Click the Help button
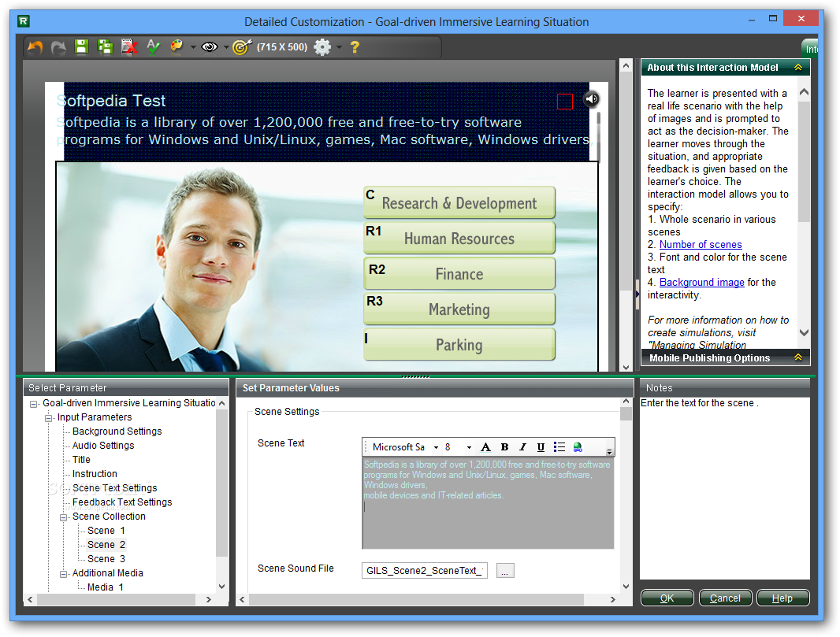The width and height of the screenshot is (840, 637). pos(782,598)
